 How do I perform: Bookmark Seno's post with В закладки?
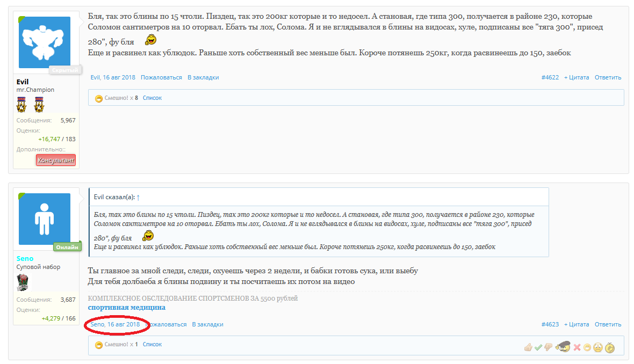[207, 324]
